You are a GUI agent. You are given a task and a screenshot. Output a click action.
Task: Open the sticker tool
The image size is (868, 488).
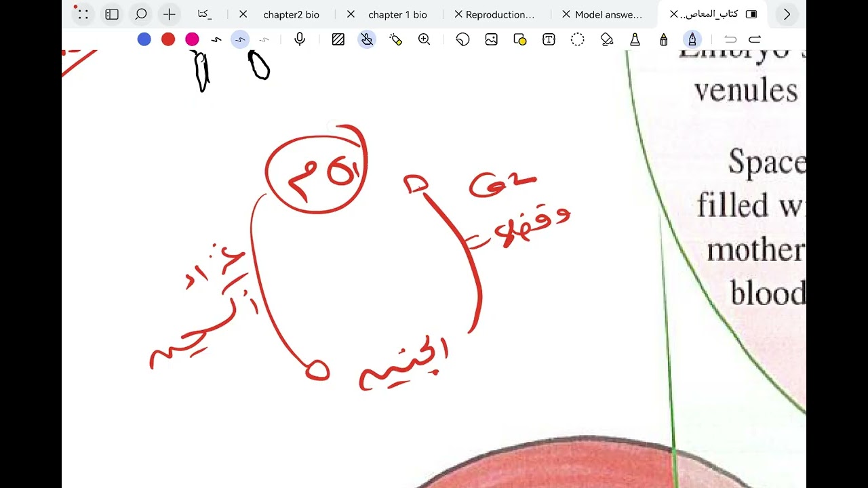point(463,39)
